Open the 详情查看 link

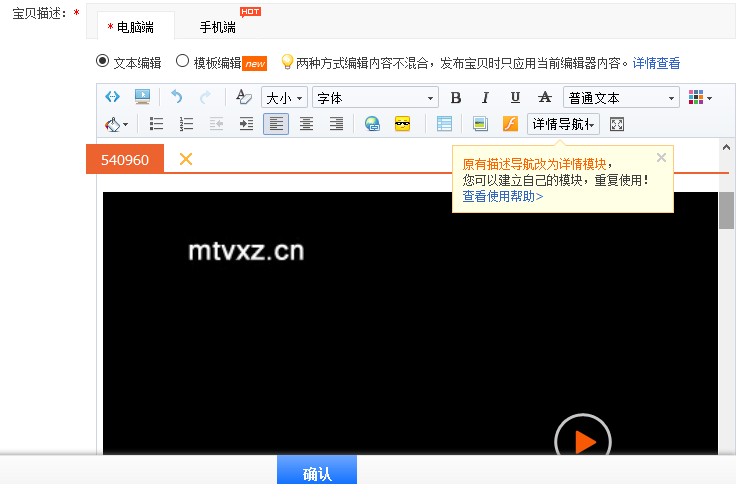[x=656, y=63]
